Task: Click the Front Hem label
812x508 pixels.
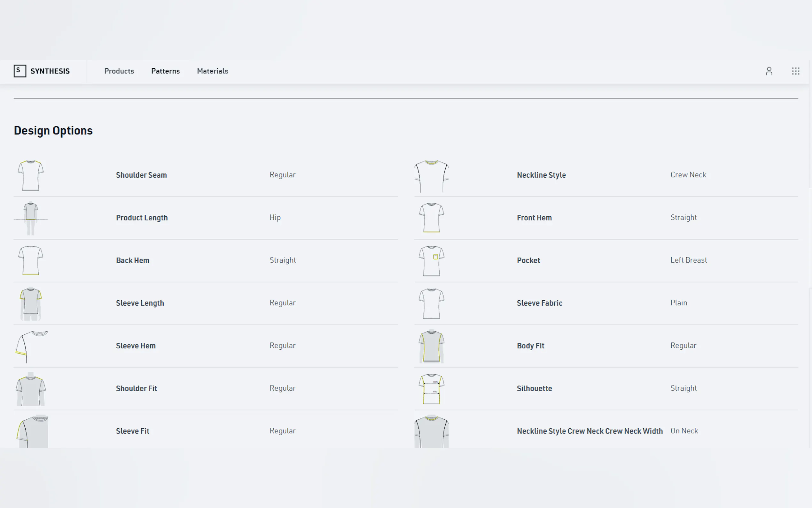Action: tap(534, 218)
